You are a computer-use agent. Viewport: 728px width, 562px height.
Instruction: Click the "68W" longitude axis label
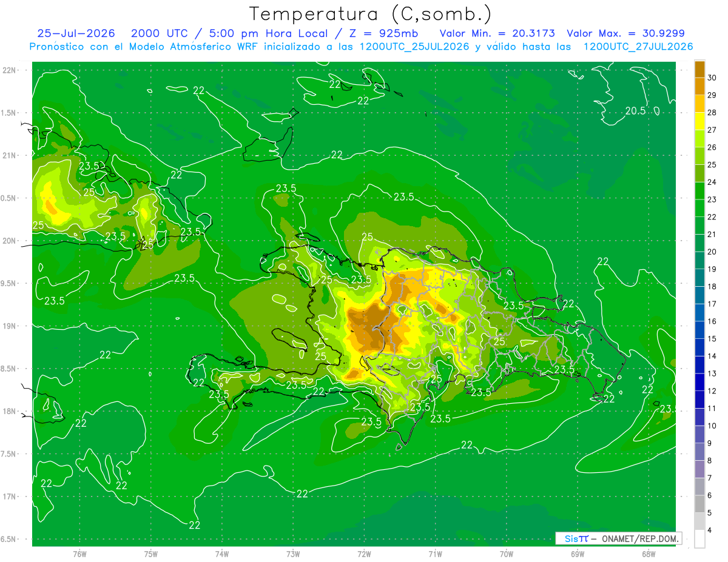click(649, 554)
